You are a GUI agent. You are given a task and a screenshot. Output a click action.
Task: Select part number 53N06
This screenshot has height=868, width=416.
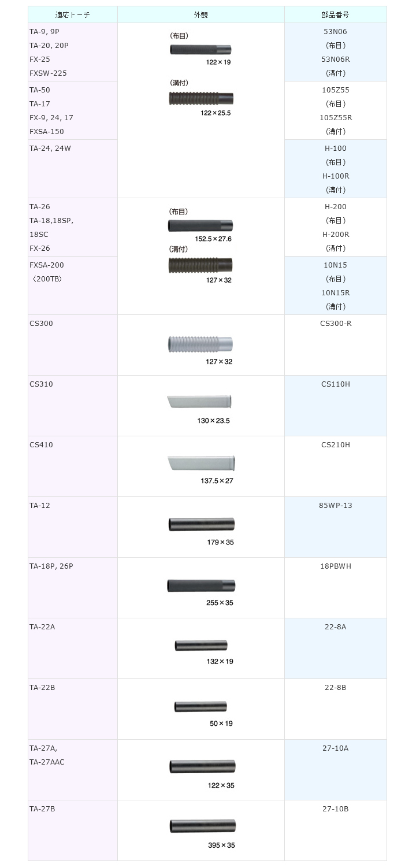(335, 31)
